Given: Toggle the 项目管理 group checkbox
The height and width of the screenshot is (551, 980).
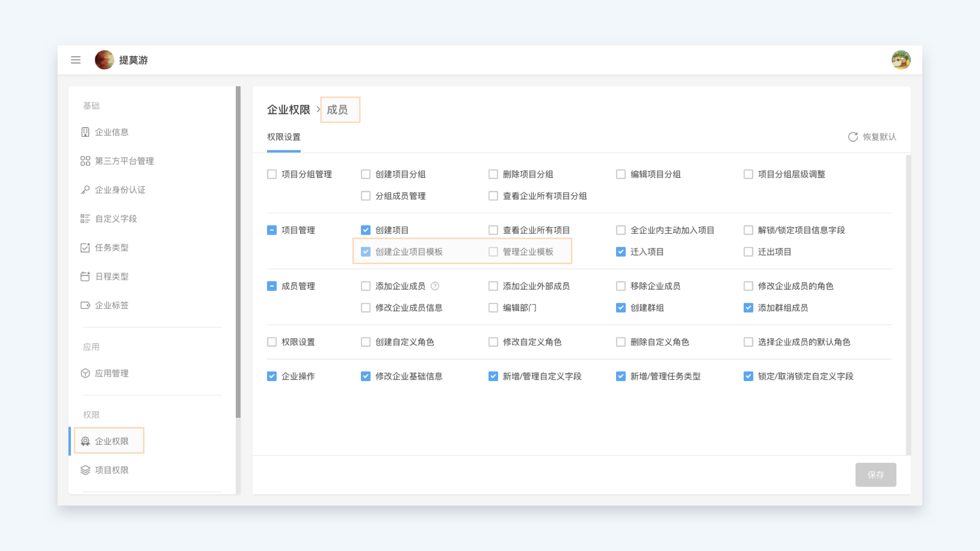Looking at the screenshot, I should (x=272, y=230).
